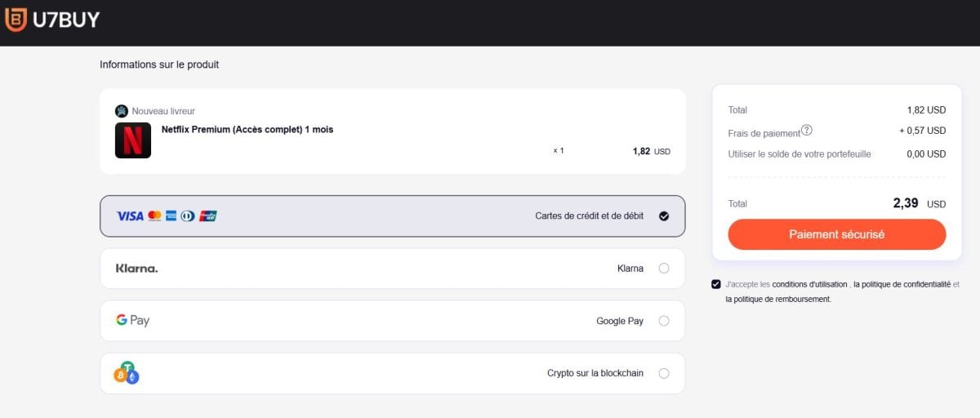Open the politique de confidentialité link
980x418 pixels.
[x=902, y=285]
